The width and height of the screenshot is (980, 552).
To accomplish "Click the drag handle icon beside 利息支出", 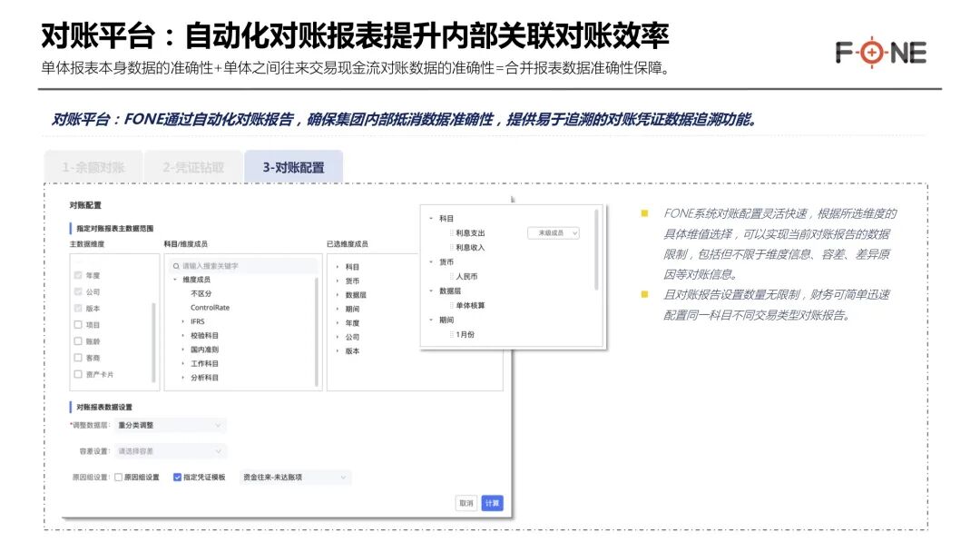I will click(451, 233).
